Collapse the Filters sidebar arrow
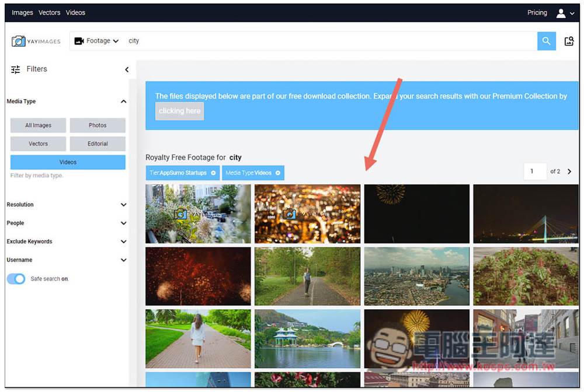 point(127,69)
